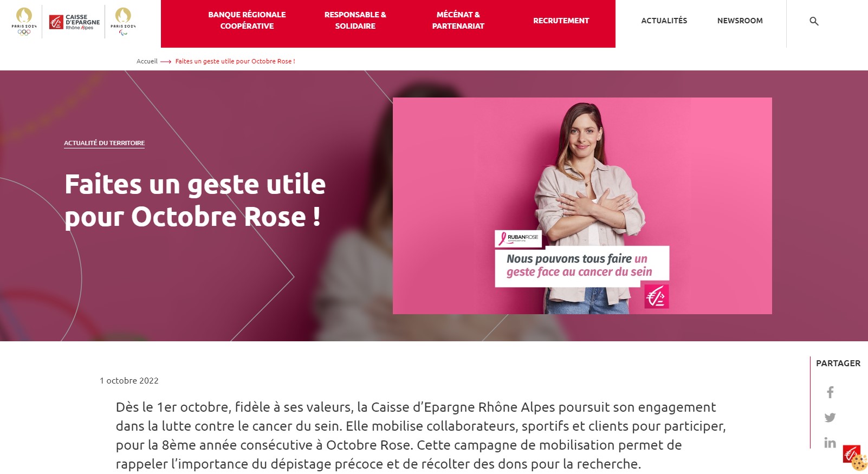Click the Paris 2024 Olympics logo
This screenshot has width=868, height=474.
[24, 22]
